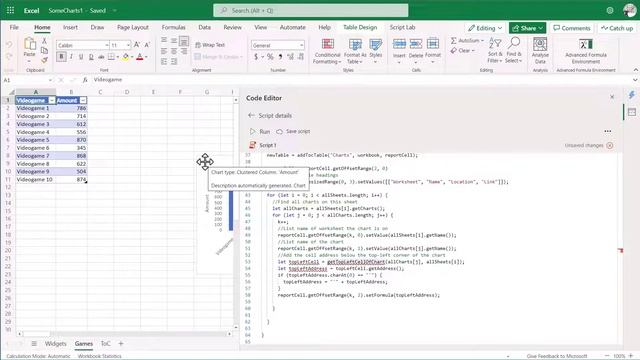Expand Clear dropdown
The height and width of the screenshot is (360, 640).
[x=473, y=51]
